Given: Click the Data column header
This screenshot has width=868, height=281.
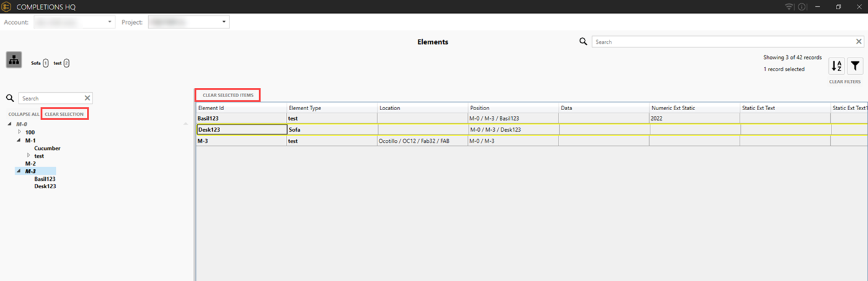Looking at the screenshot, I should click(604, 108).
